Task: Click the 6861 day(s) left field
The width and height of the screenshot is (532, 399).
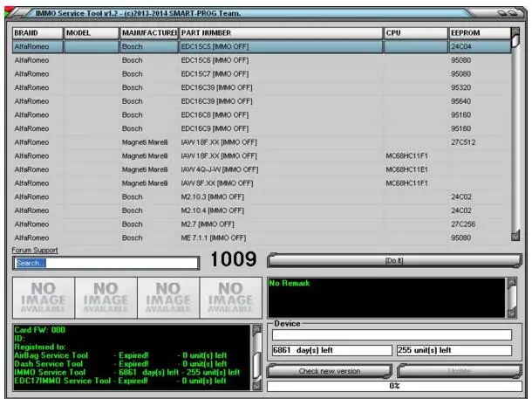Action: [x=331, y=350]
